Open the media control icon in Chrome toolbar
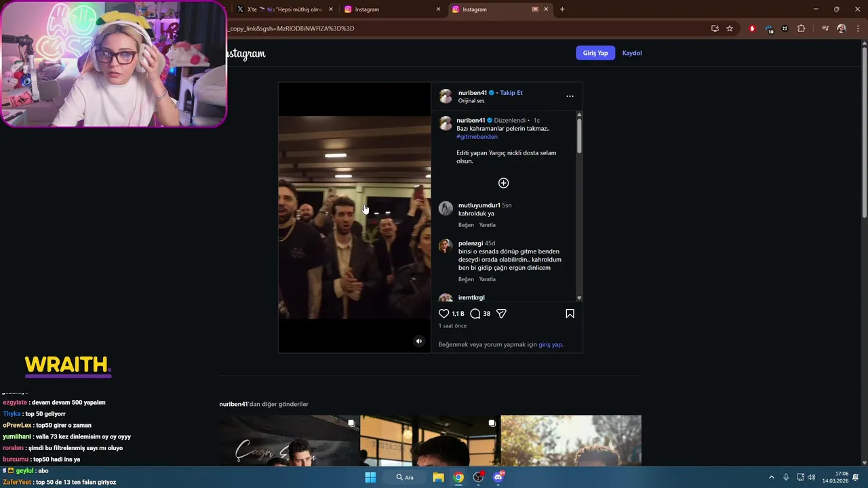Screen dimensions: 868x488 click(x=825, y=28)
